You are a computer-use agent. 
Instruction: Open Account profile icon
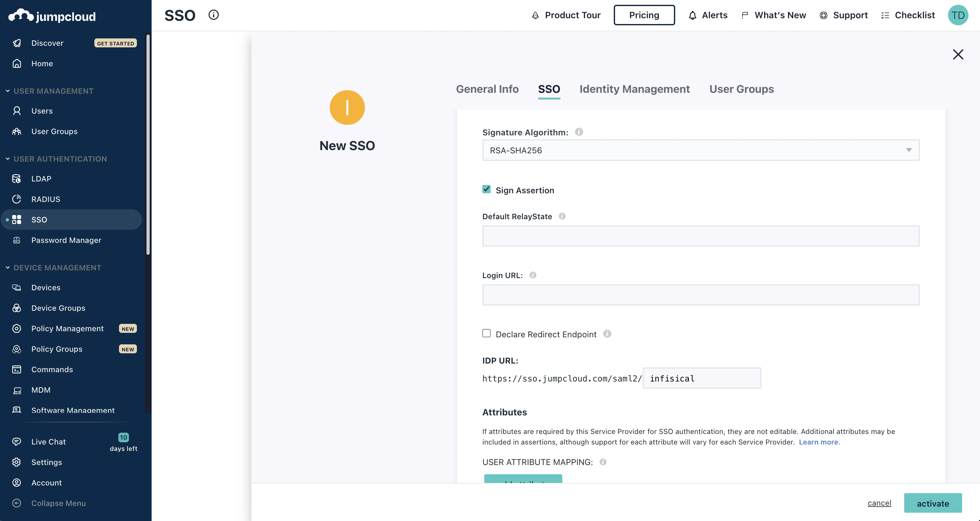(17, 483)
